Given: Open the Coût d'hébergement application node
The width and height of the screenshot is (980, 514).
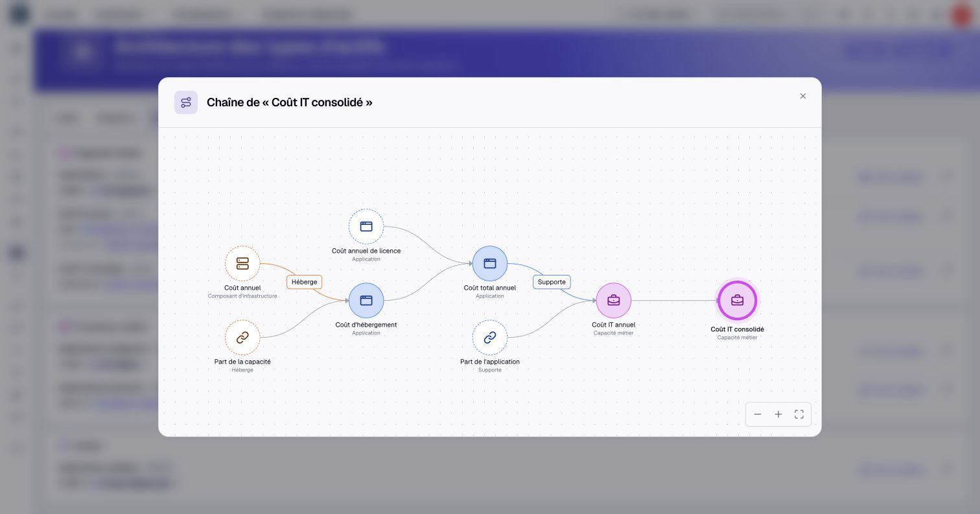Looking at the screenshot, I should tap(366, 301).
